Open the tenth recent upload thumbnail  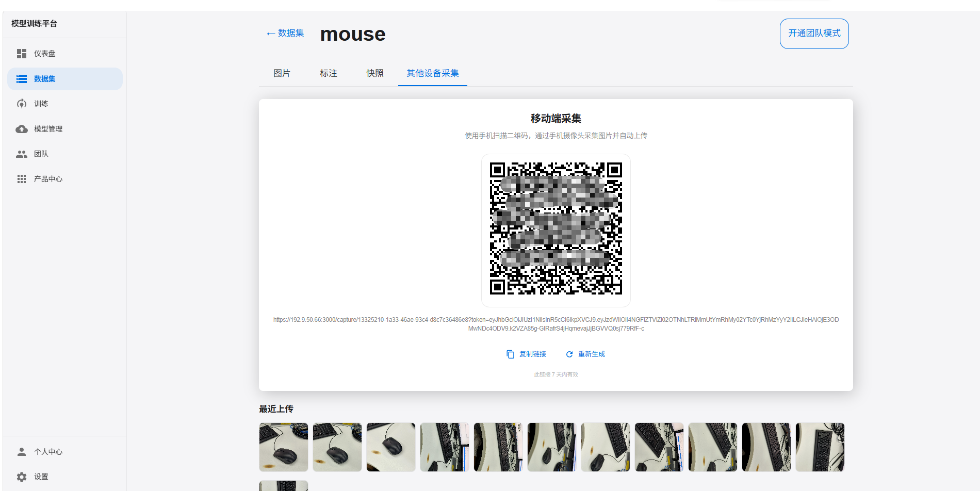pyautogui.click(x=766, y=447)
